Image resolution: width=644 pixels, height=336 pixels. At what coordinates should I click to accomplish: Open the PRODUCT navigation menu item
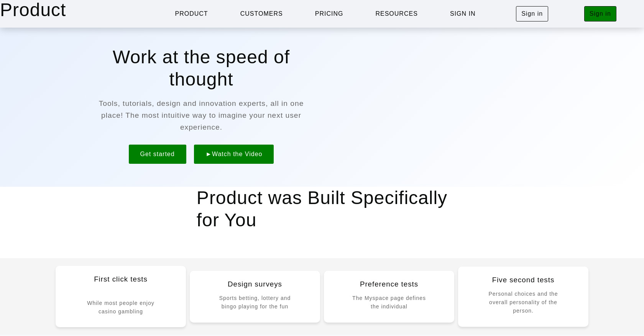tap(191, 14)
